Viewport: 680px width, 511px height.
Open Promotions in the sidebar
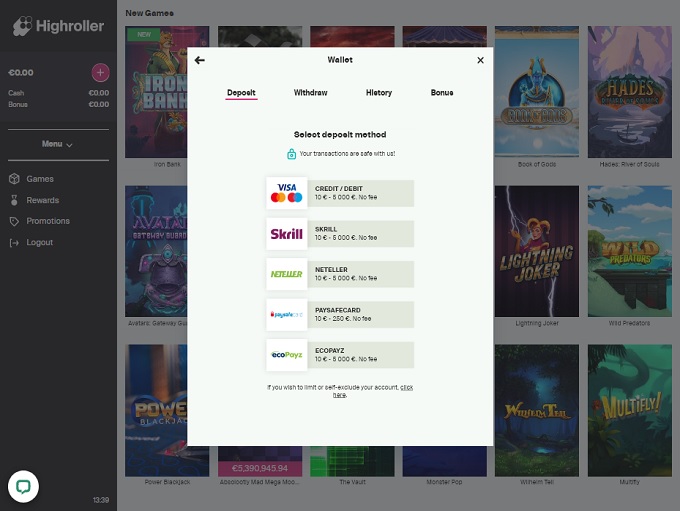tap(48, 221)
